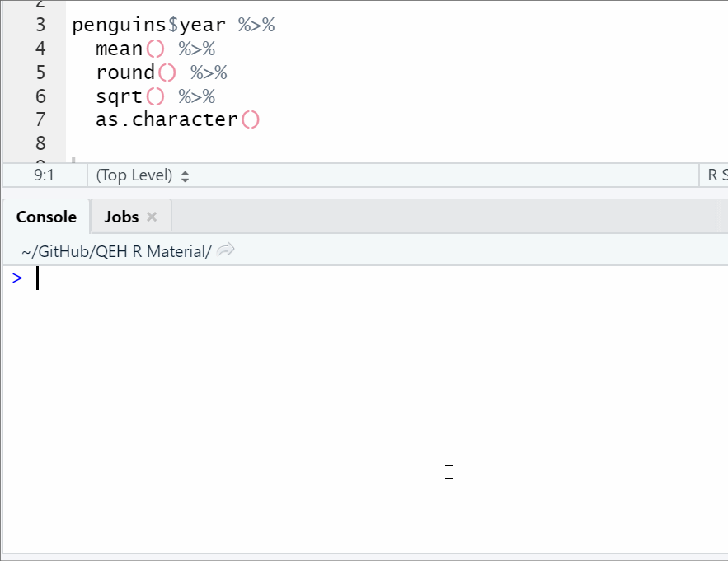Click the pipe operator on line 5
The image size is (728, 561).
tap(209, 72)
